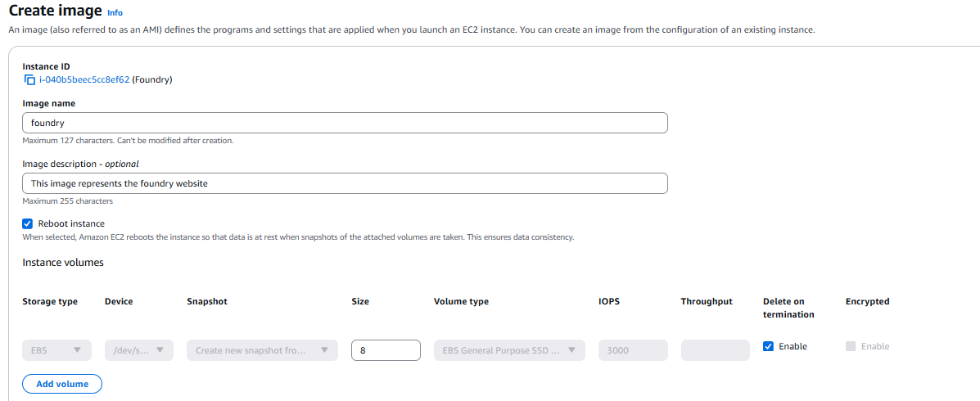
Task: Click the arrow in the Volume type dropdown
Action: point(571,350)
